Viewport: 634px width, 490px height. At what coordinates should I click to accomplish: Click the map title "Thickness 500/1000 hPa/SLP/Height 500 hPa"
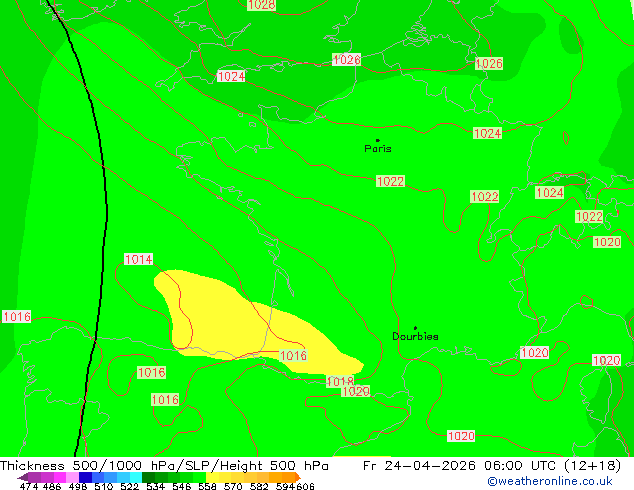pos(164,466)
